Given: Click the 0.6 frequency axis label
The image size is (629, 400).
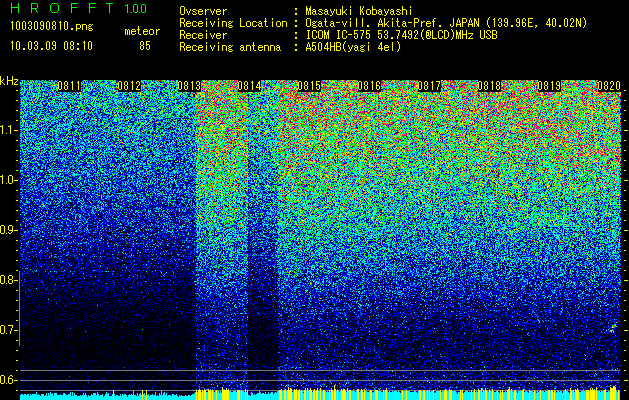Looking at the screenshot, I should point(7,380).
